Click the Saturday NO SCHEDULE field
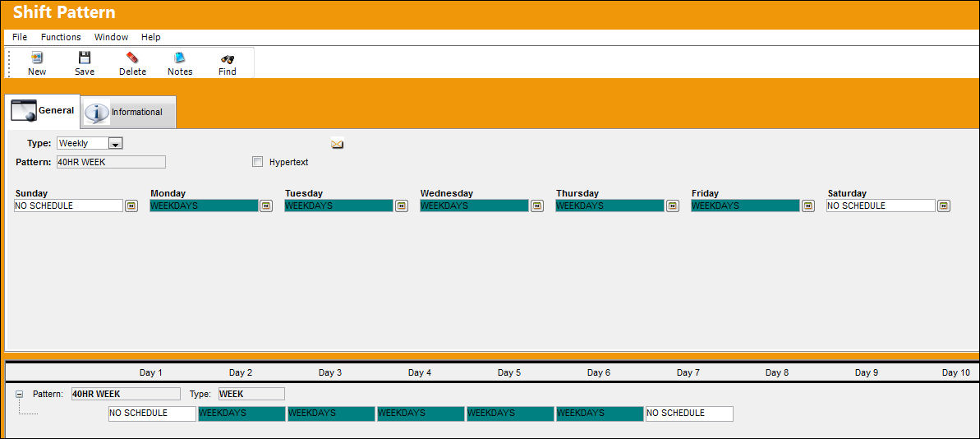Viewport: 980px width, 439px height. (x=881, y=206)
